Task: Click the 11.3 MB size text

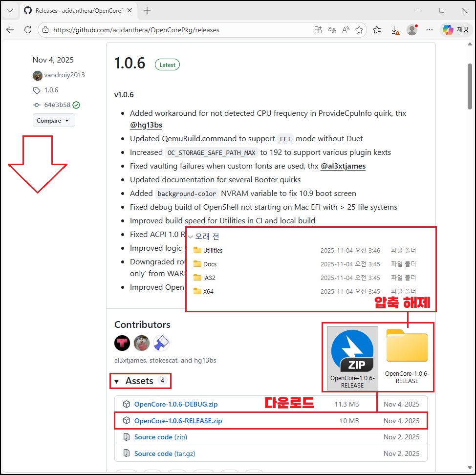Action: [346, 404]
